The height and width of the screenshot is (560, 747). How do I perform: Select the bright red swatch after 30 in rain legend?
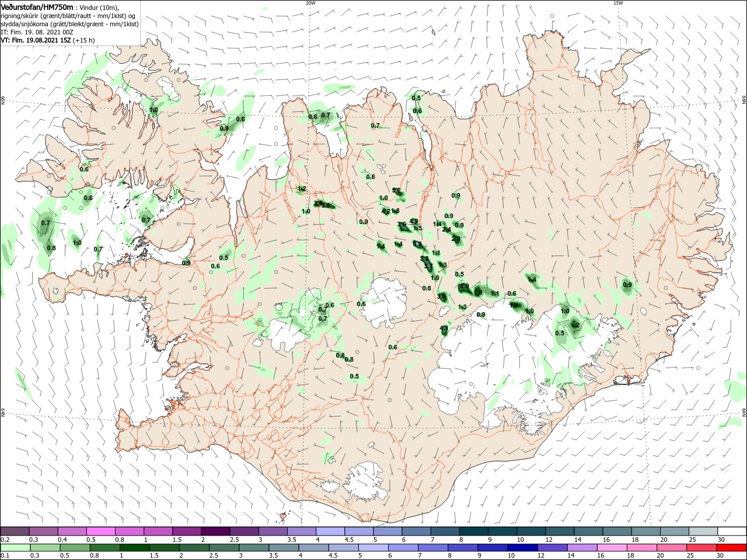pyautogui.click(x=731, y=548)
